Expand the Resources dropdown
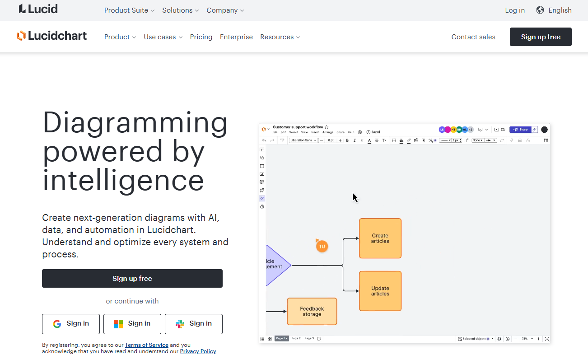This screenshot has height=364, width=588. (x=280, y=37)
